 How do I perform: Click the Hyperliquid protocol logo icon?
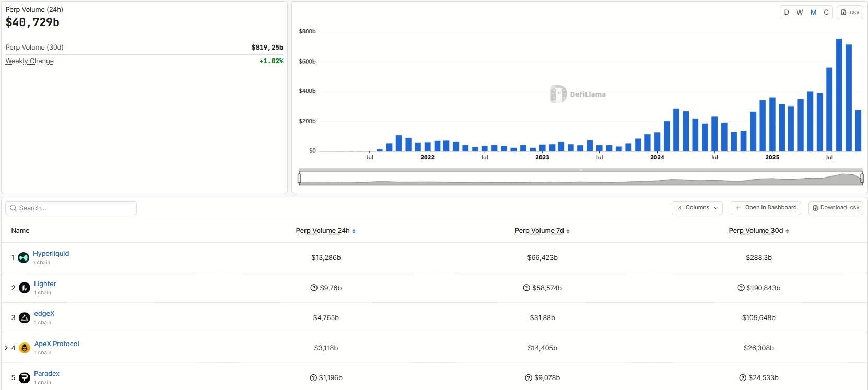coord(24,258)
